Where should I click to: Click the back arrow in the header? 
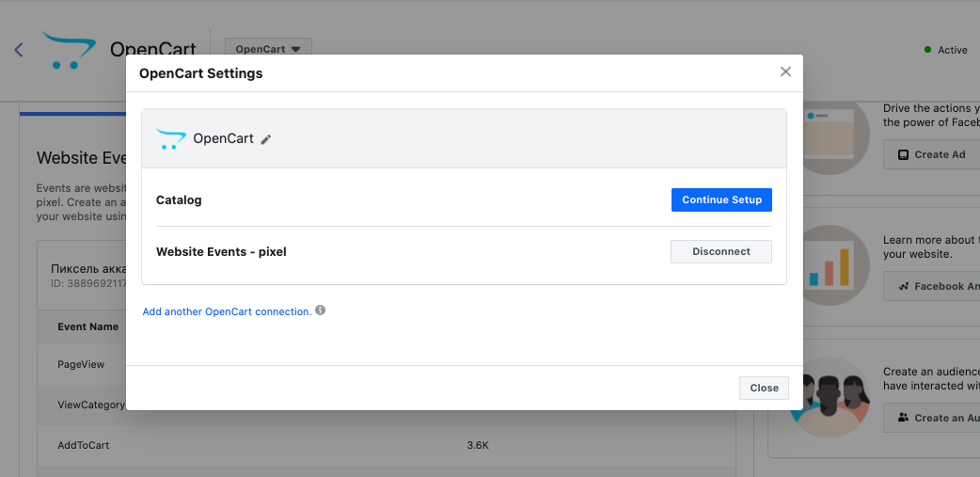coord(19,50)
